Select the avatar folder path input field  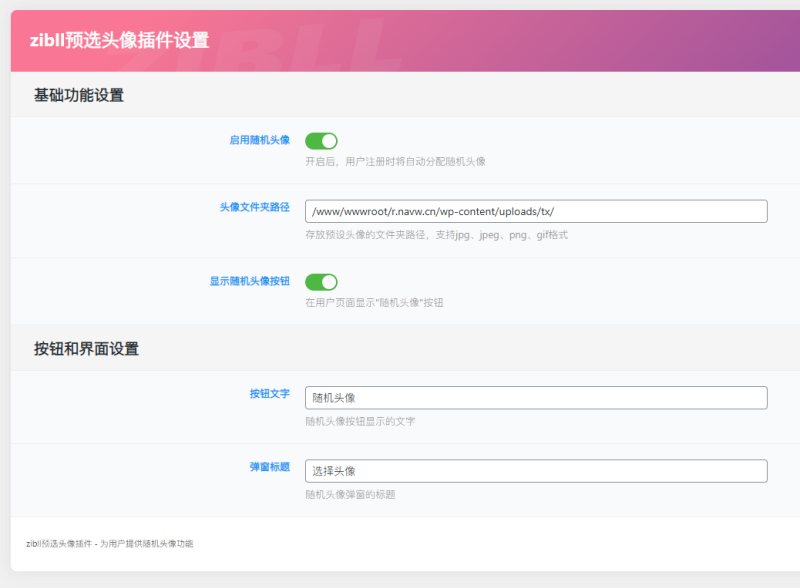click(535, 211)
